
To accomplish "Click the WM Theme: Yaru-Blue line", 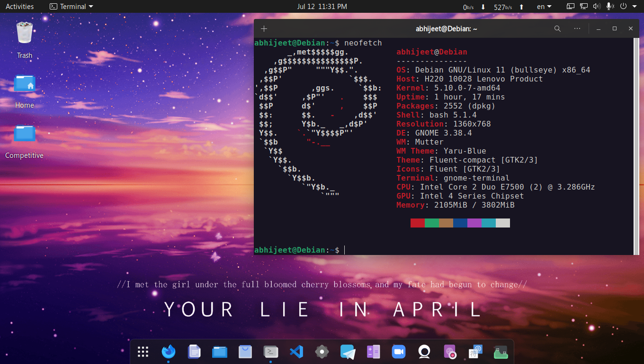I will (441, 151).
